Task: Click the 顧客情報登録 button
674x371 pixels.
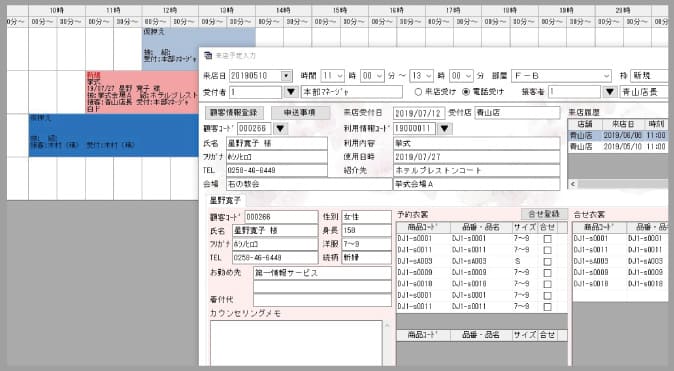Action: click(x=234, y=113)
